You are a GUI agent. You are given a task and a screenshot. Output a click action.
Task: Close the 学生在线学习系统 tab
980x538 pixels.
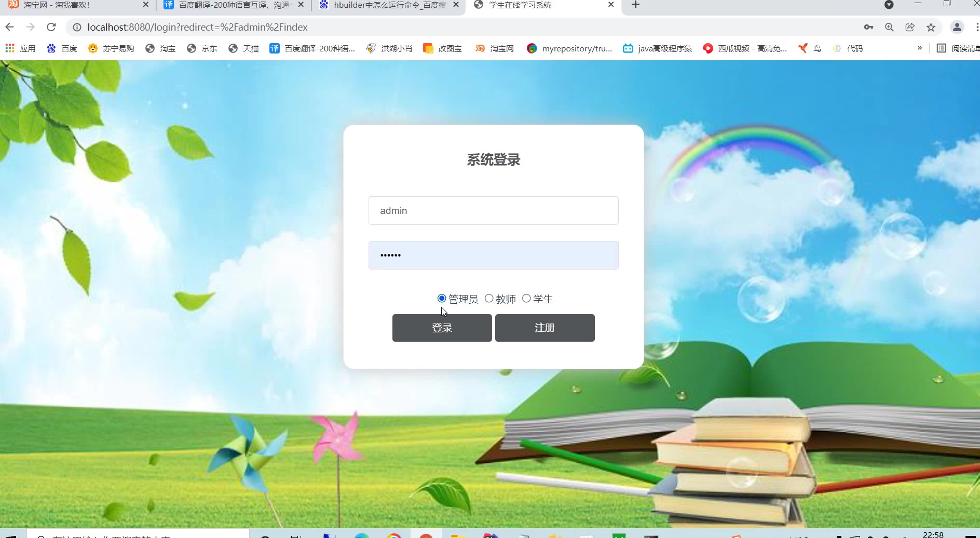611,5
